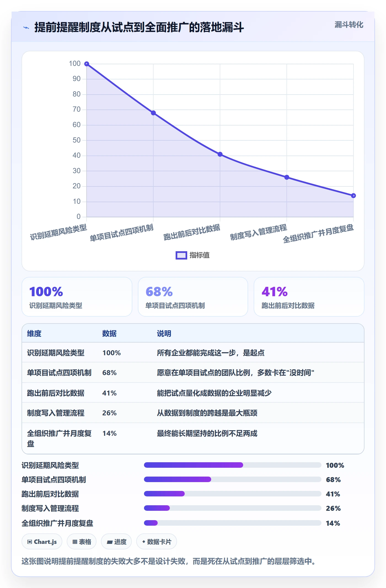Click the 进度 tag chip
386x588 pixels.
pos(116,542)
